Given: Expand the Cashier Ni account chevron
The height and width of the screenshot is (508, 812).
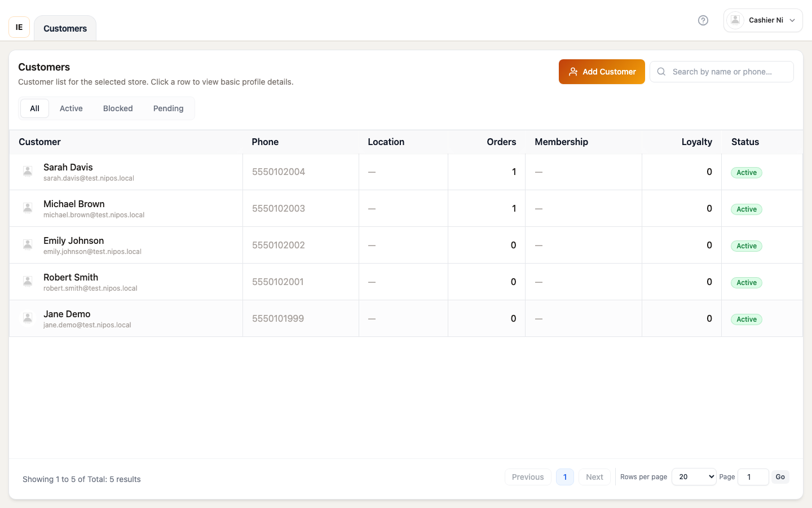Looking at the screenshot, I should (x=792, y=20).
